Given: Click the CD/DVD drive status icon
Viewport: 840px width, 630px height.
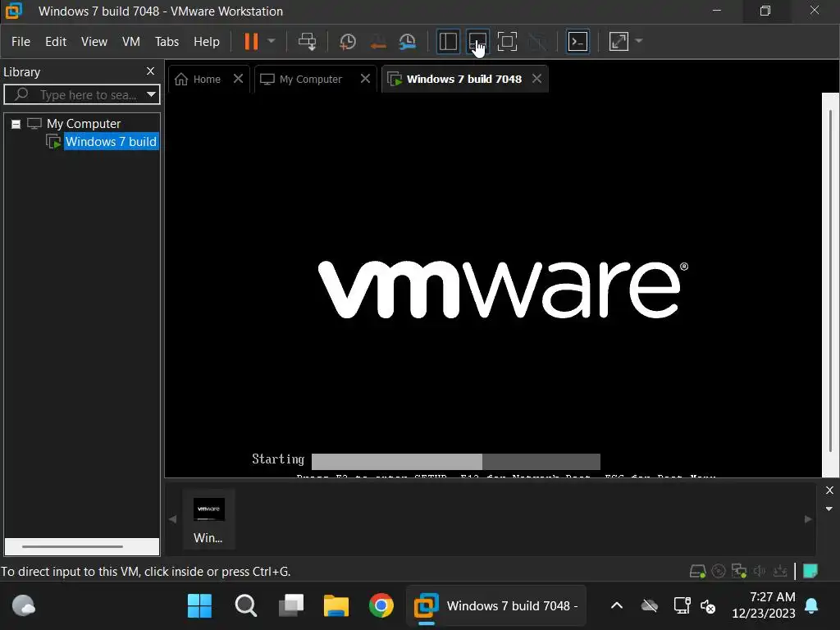Looking at the screenshot, I should tap(719, 572).
